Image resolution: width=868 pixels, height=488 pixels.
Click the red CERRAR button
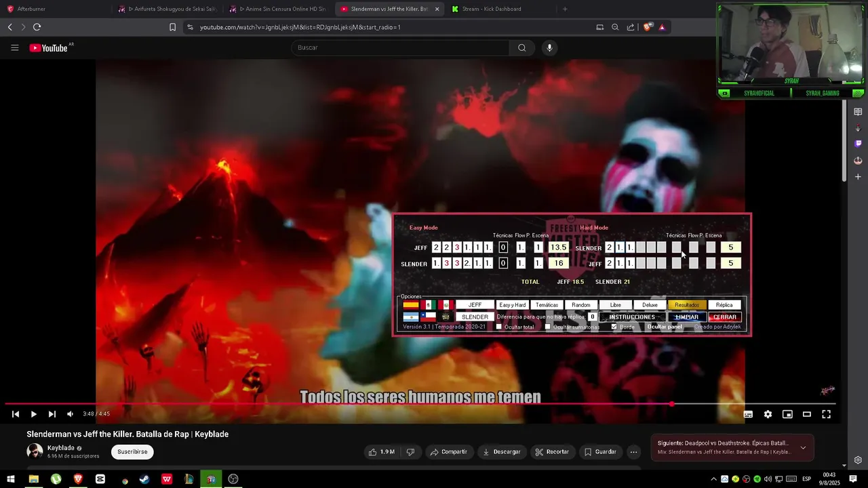point(725,317)
